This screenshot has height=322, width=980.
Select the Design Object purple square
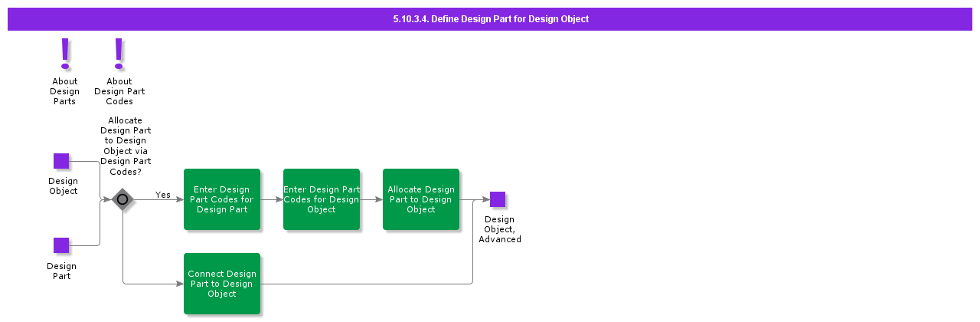click(61, 161)
